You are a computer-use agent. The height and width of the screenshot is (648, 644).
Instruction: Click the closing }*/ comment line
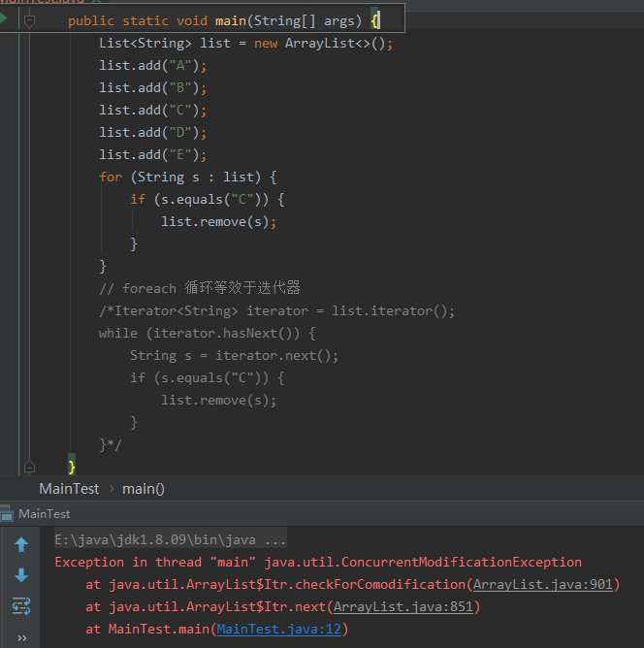point(111,444)
